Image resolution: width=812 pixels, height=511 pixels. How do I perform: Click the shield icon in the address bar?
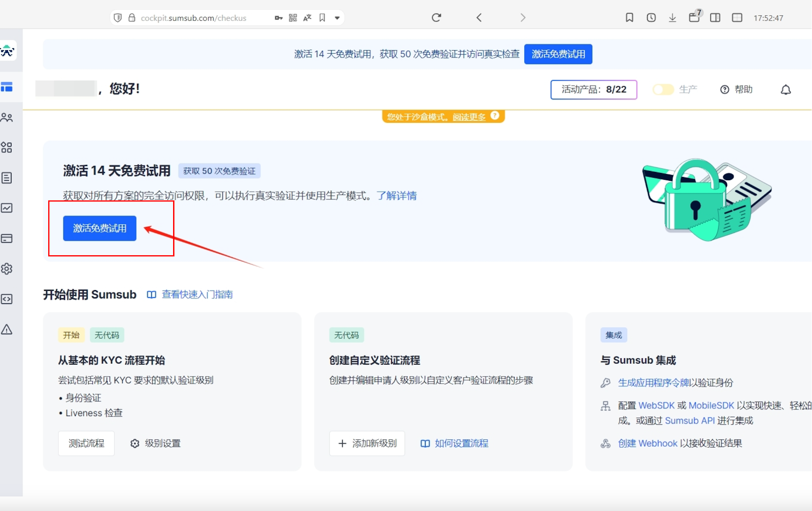coord(118,18)
